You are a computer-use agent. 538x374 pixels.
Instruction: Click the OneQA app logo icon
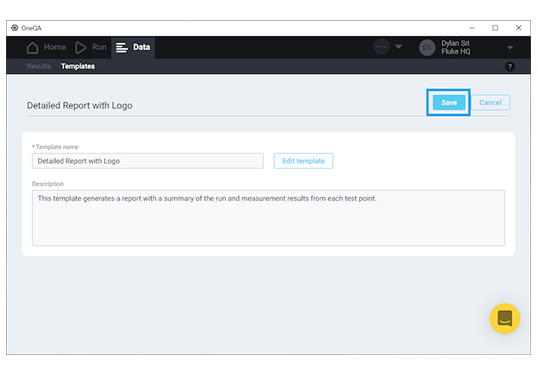point(14,28)
